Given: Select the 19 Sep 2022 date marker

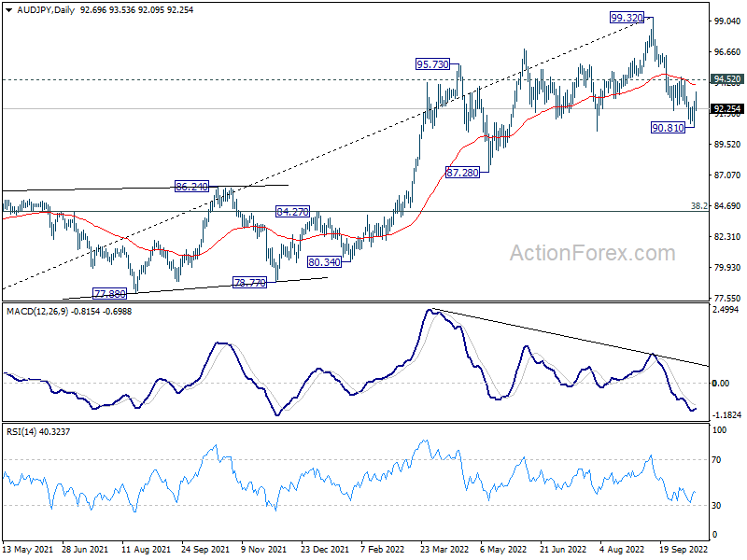Looking at the screenshot, I should click(672, 550).
